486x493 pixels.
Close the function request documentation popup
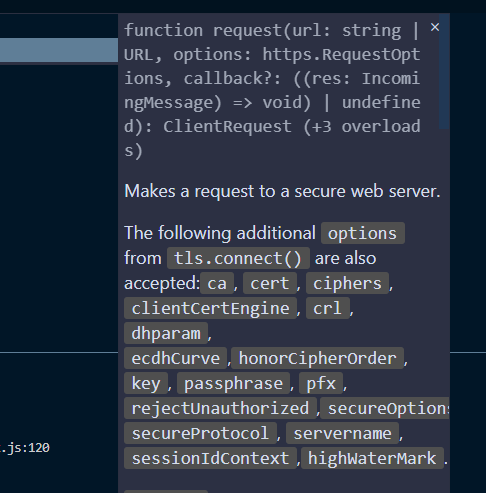click(435, 27)
